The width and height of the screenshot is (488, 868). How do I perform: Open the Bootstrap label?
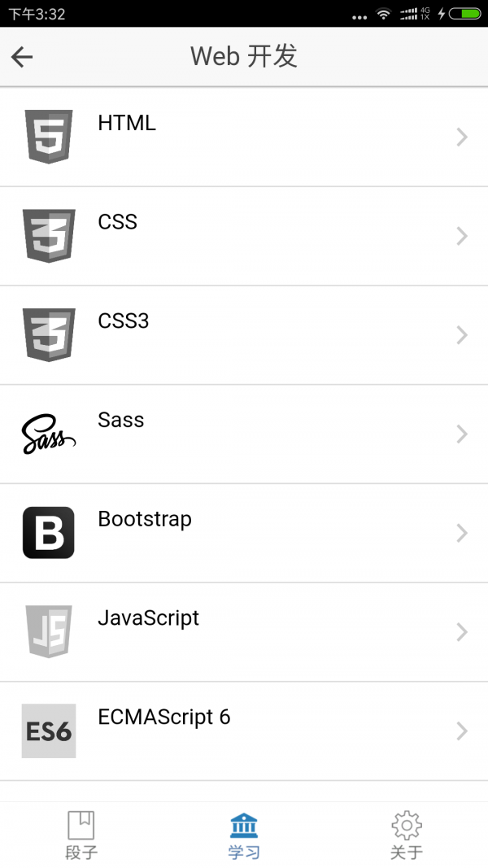coord(145,519)
